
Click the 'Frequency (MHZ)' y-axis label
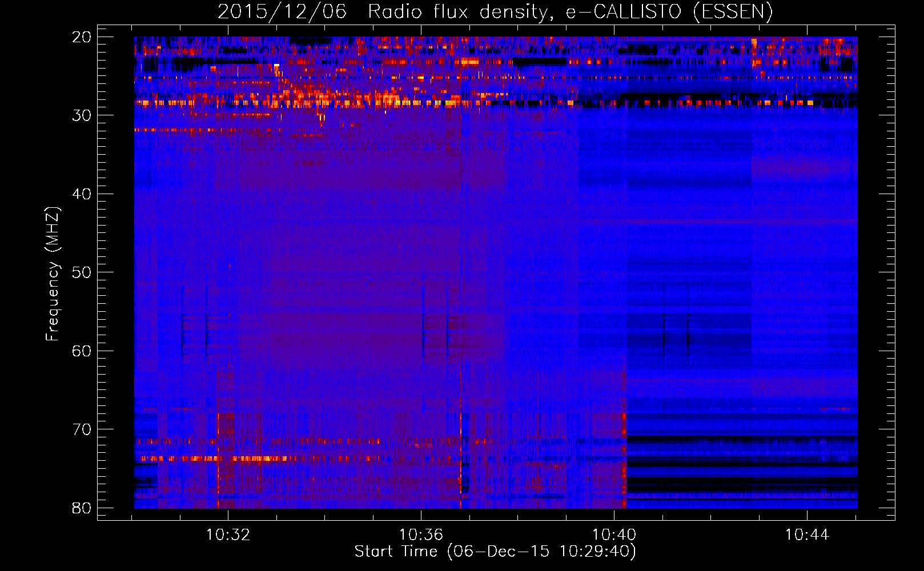53,274
